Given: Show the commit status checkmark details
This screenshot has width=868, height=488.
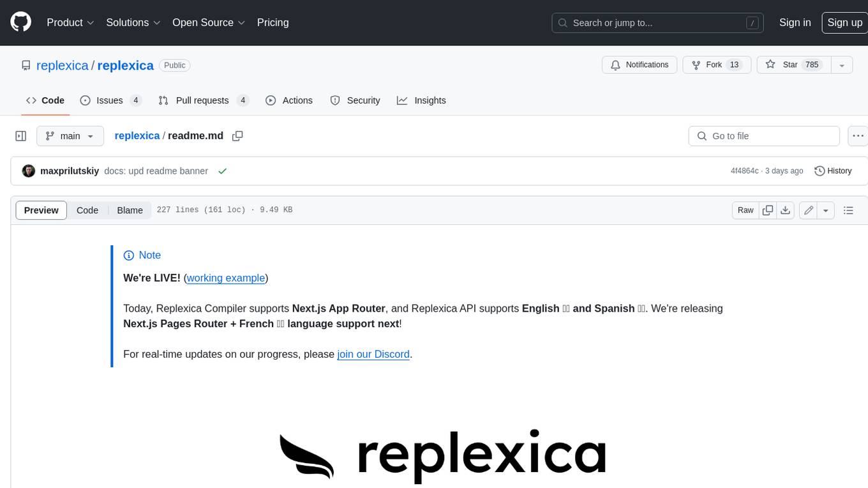Looking at the screenshot, I should [x=222, y=171].
